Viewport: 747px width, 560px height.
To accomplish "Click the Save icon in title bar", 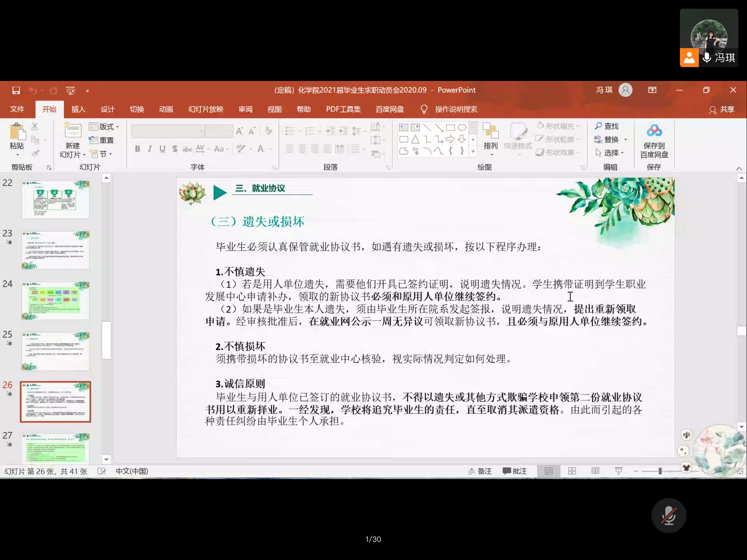I will point(16,90).
